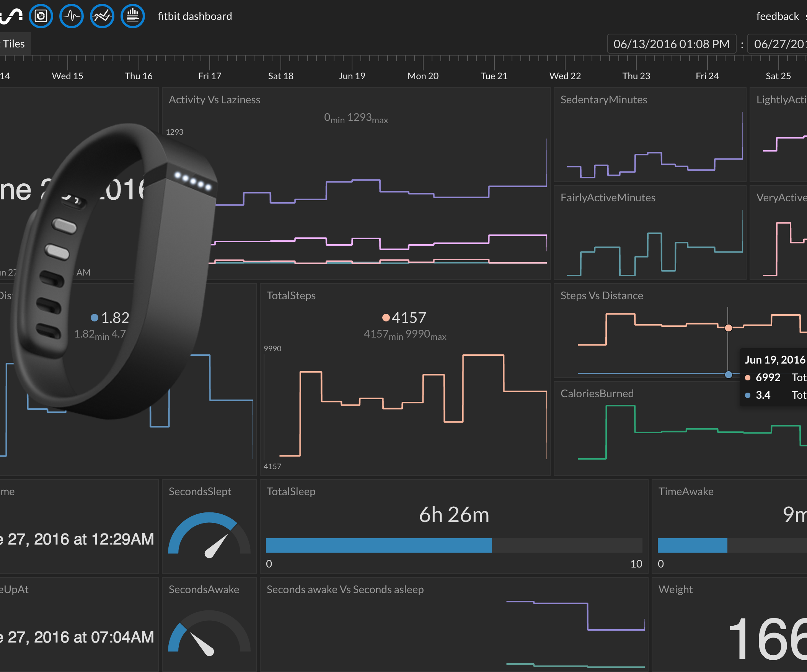Click the Jun 19, 2016 tooltip header
The width and height of the screenshot is (807, 672).
775,360
